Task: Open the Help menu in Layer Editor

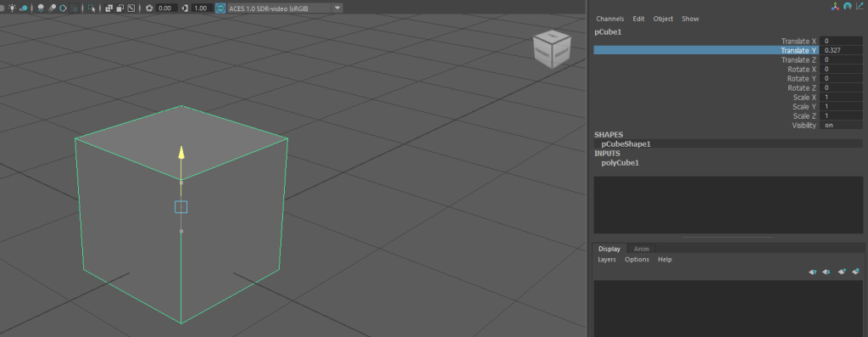Action: [x=665, y=260]
